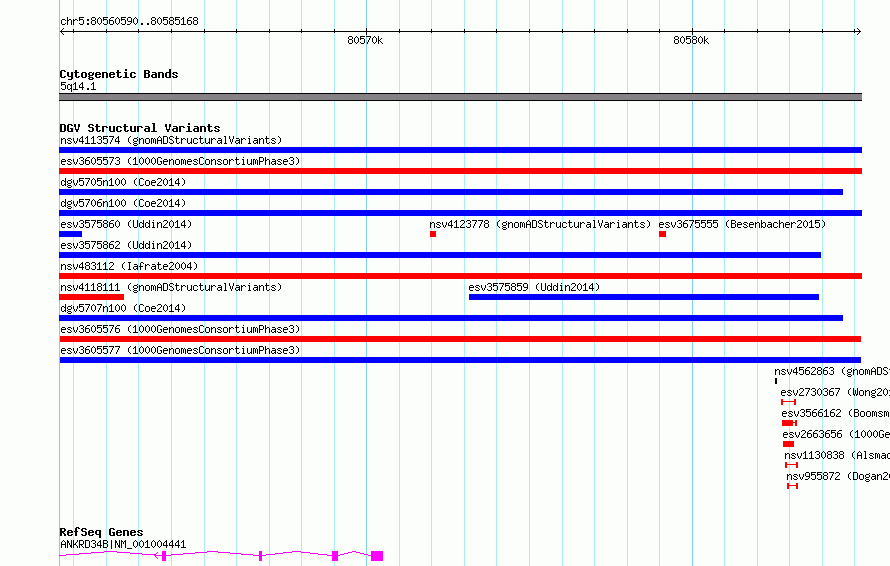Click the small red marker under nsv4123778
890x566 pixels.
tap(433, 234)
